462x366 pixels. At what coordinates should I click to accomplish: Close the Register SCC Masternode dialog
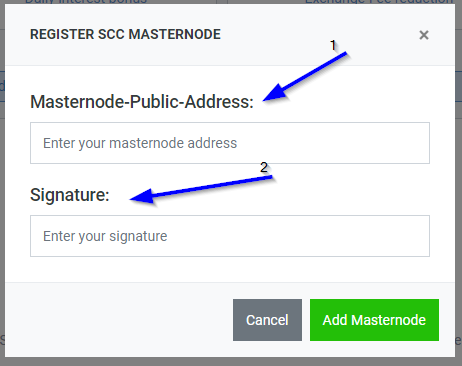(x=424, y=35)
